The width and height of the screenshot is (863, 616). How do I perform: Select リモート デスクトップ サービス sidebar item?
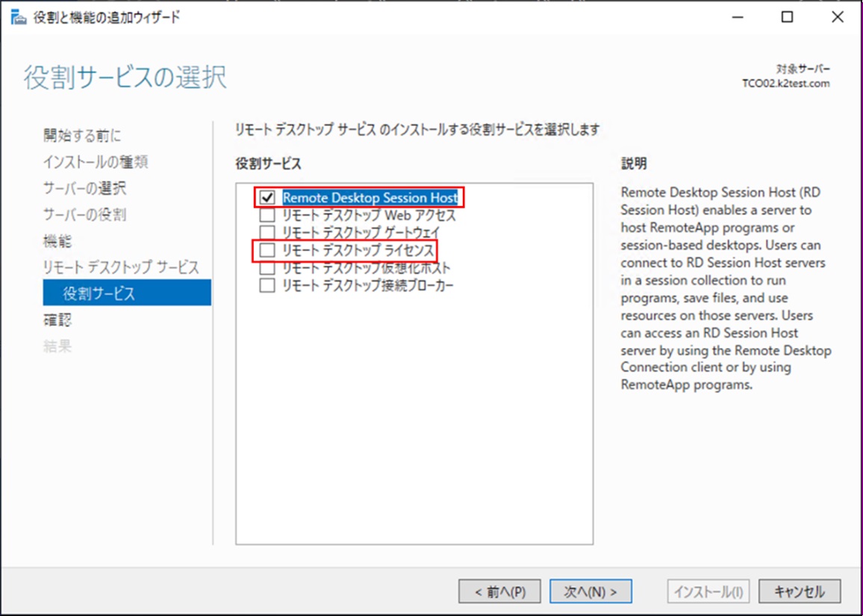click(x=121, y=267)
